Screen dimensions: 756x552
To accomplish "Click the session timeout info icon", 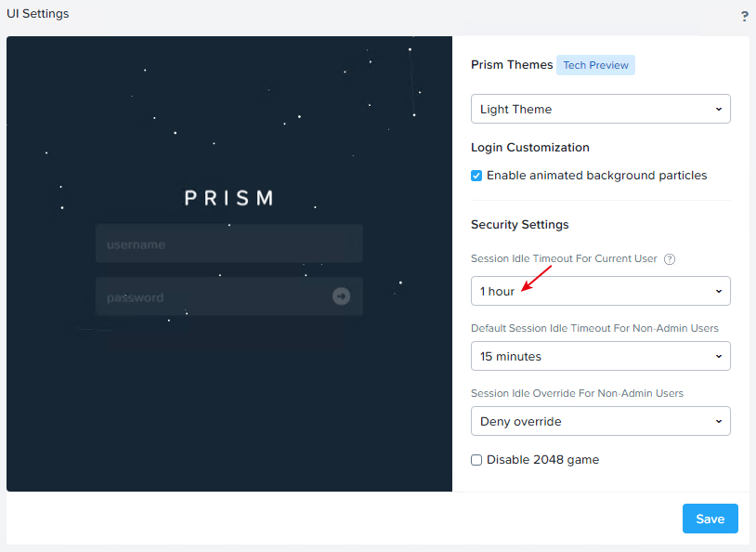I will 670,259.
